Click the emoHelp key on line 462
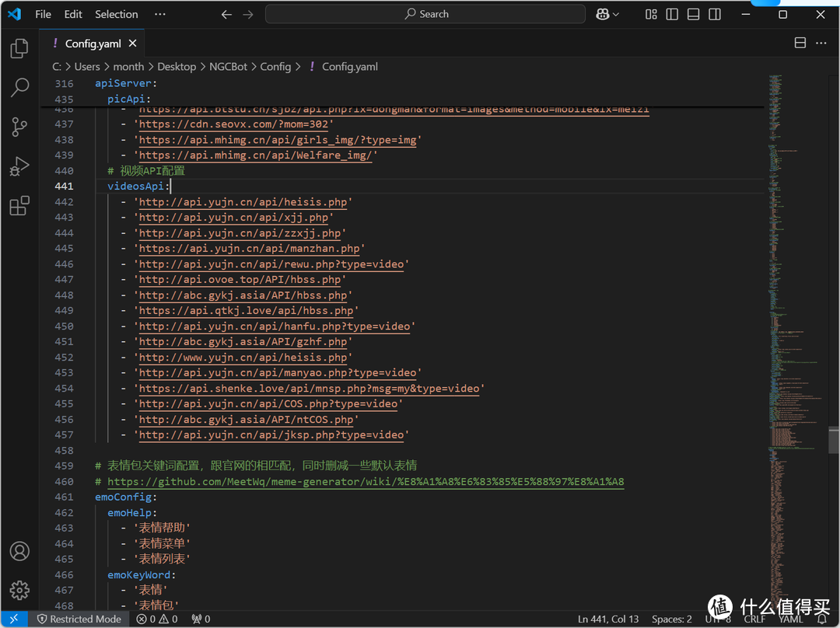 [x=129, y=512]
